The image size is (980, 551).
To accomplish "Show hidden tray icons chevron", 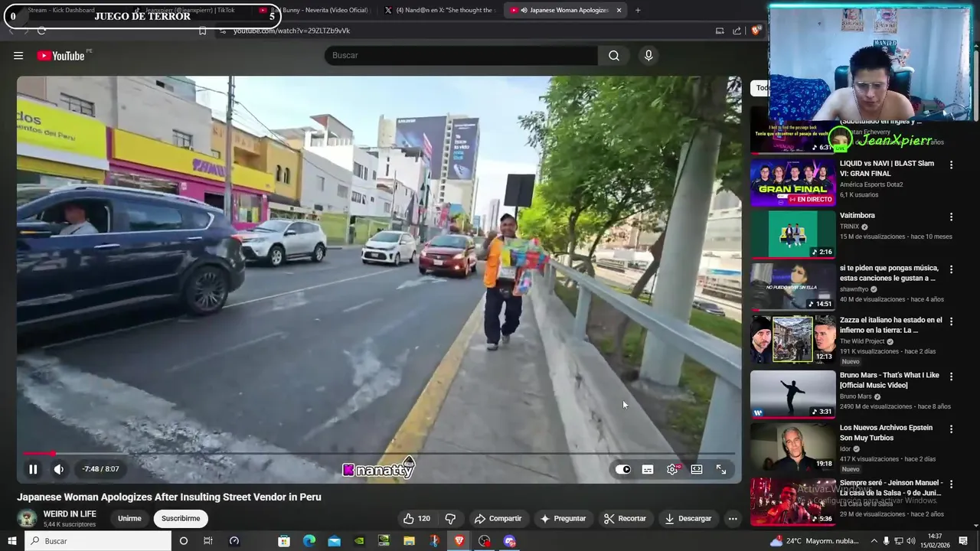I will point(874,541).
